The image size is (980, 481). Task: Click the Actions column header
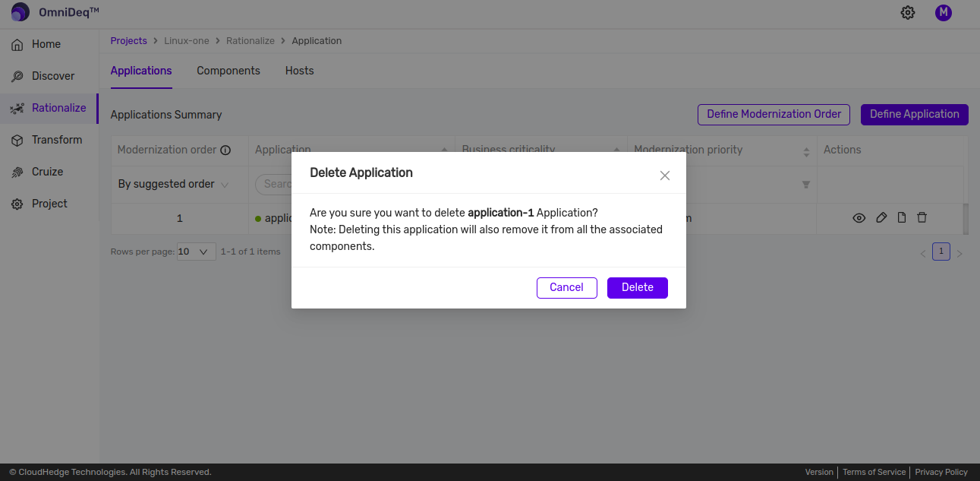(843, 150)
